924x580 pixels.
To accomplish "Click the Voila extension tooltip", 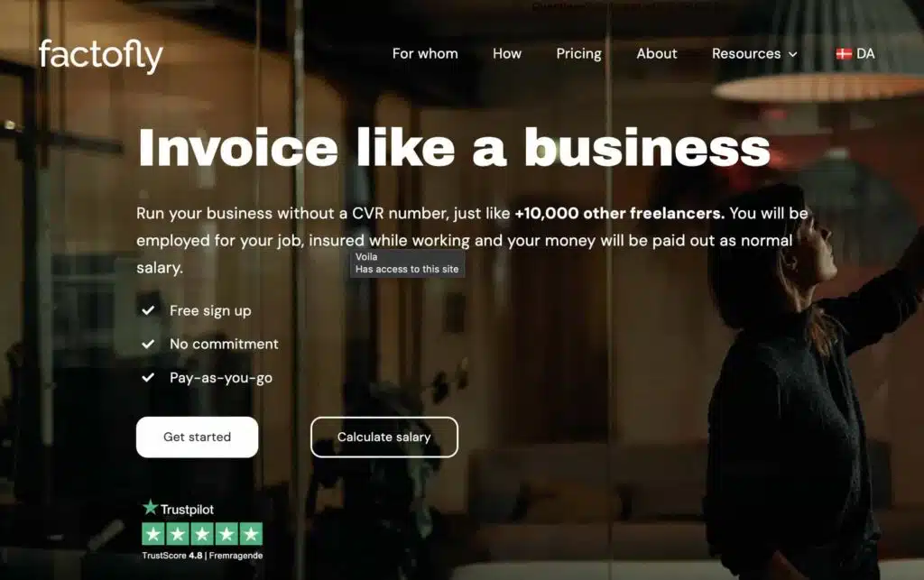I will point(407,263).
